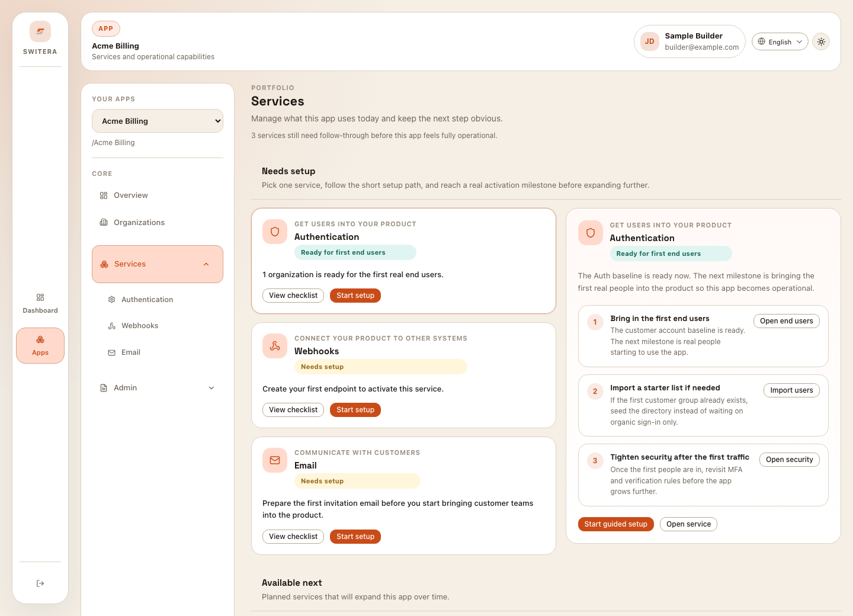The height and width of the screenshot is (616, 853).
Task: Click step number 2 badge
Action: coord(595,392)
